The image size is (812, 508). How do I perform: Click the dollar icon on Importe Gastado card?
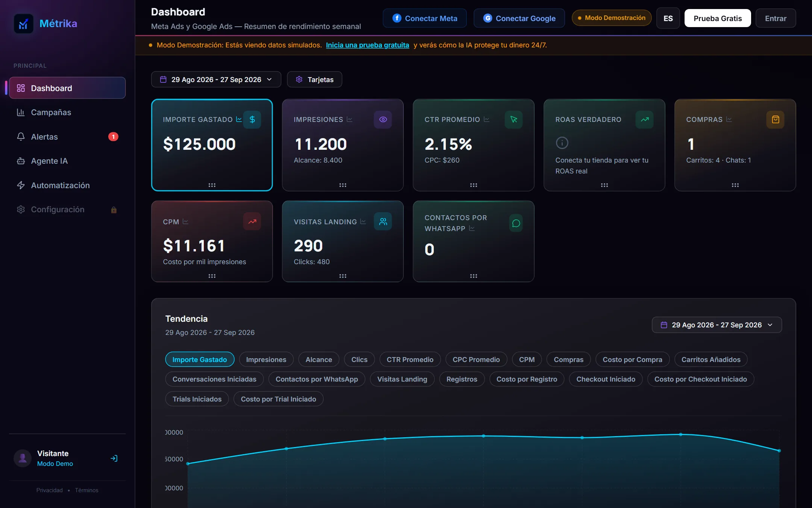coord(252,119)
